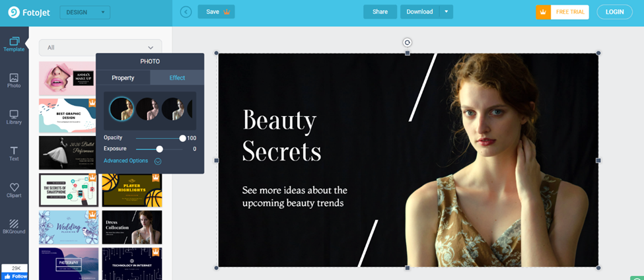Click the Exposure value 0
644x280 pixels.
(195, 149)
